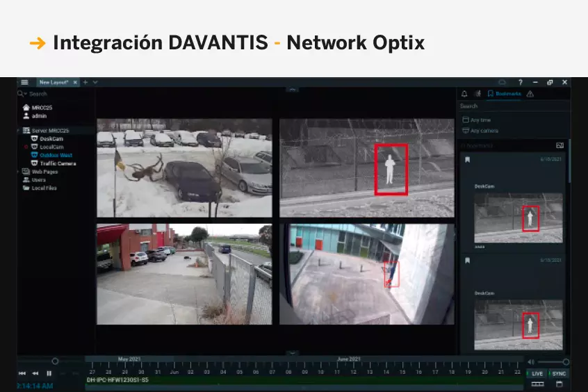Select the New Layout tab

coord(54,82)
